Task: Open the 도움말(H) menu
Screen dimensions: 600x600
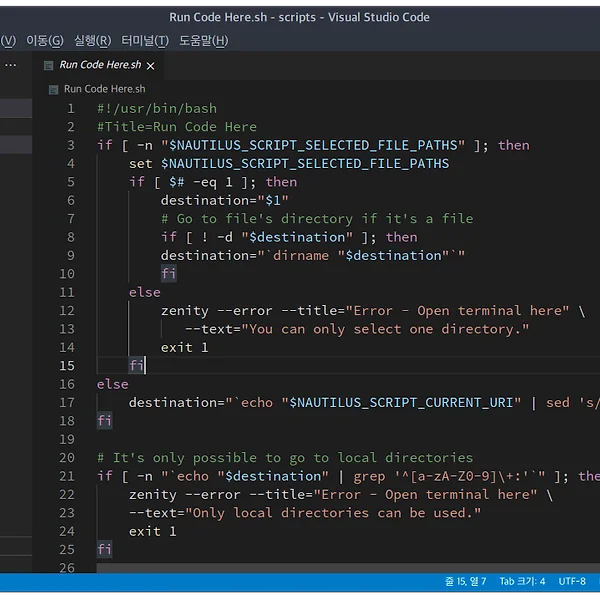Action: [x=204, y=40]
